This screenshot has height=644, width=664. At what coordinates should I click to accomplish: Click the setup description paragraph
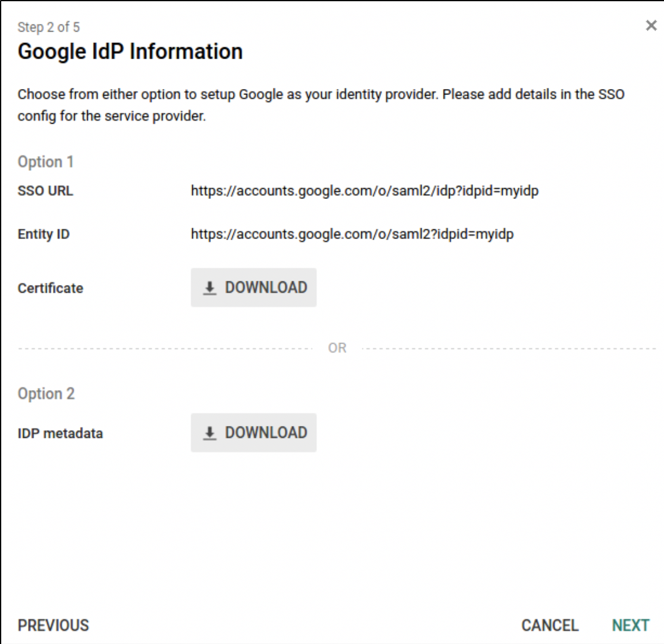321,105
